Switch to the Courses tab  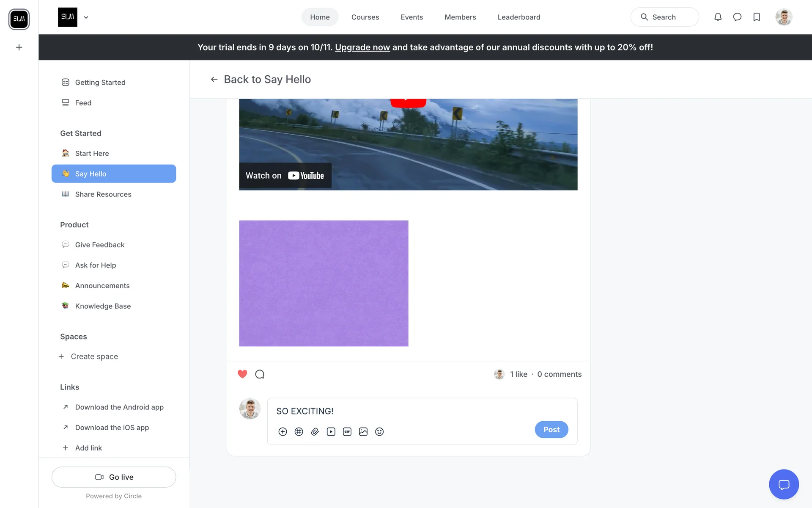point(365,17)
